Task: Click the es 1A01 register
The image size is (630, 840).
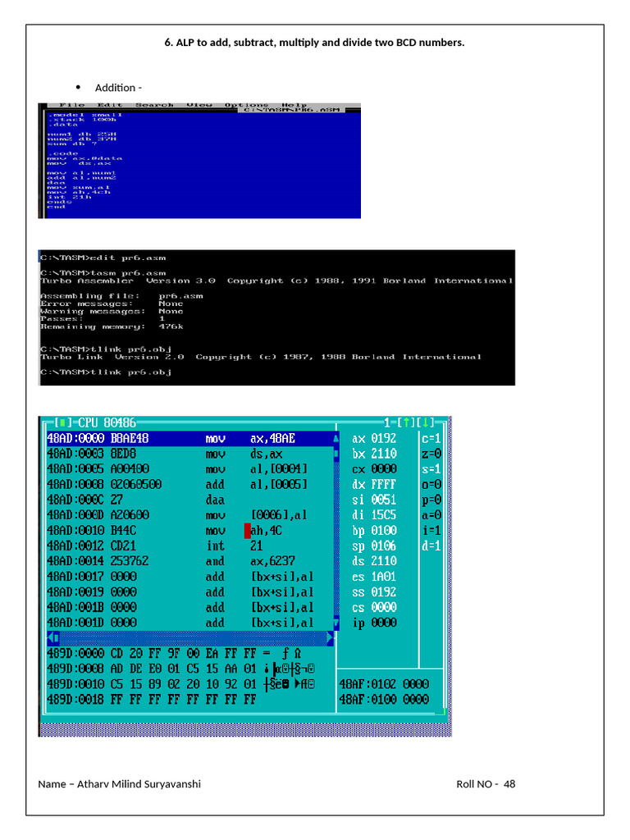Action: click(x=374, y=577)
